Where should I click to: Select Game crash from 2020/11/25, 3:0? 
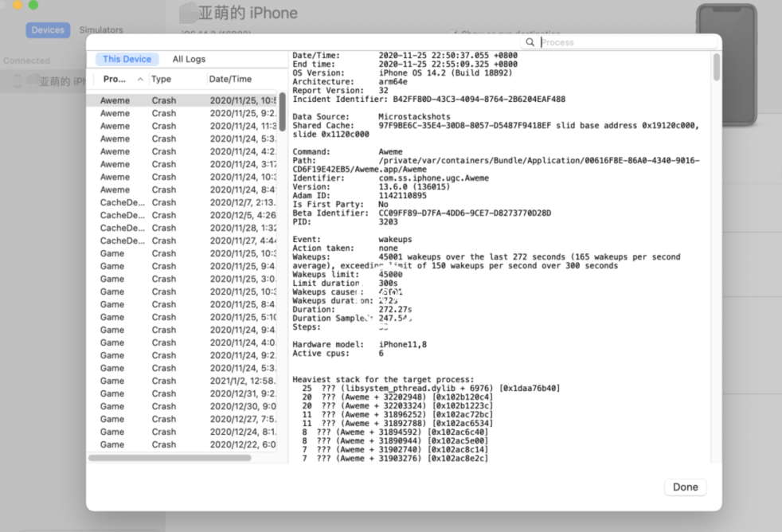click(x=182, y=279)
